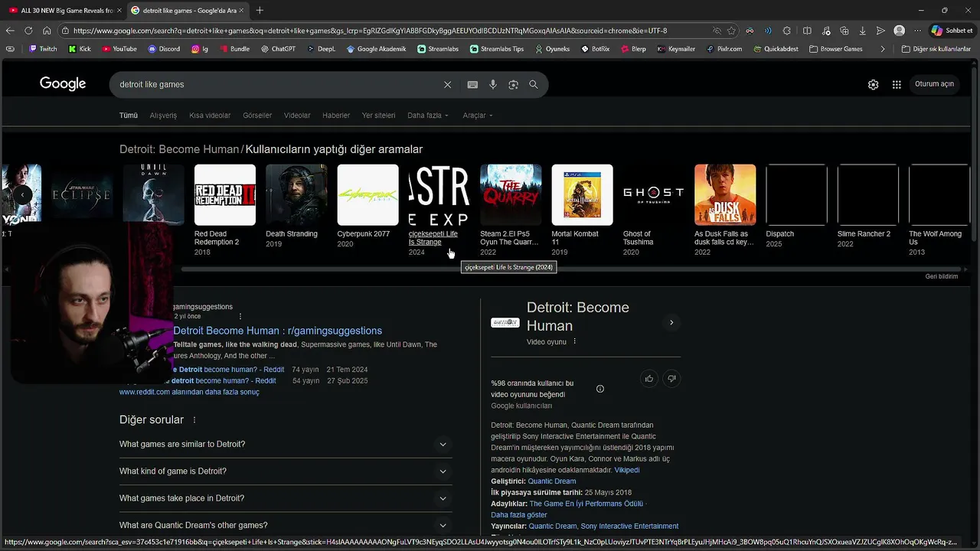Open Copilot Sohbet et button
980x551 pixels.
(952, 31)
